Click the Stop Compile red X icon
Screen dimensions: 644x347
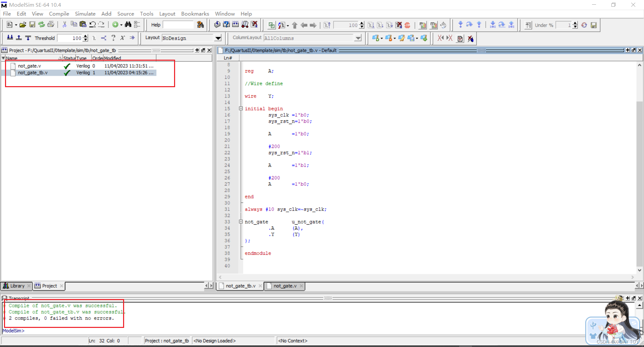[254, 25]
